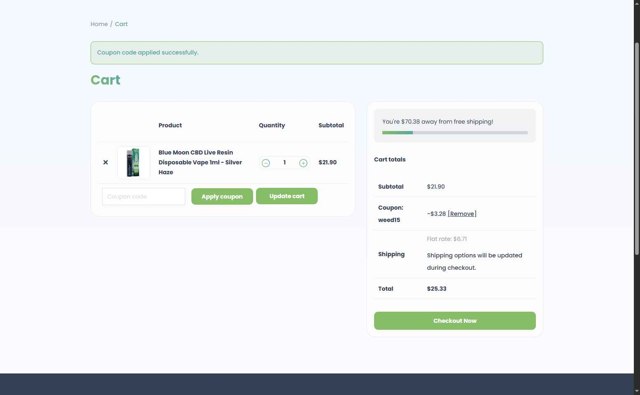
Task: Click the Update cart button
Action: [x=287, y=196]
